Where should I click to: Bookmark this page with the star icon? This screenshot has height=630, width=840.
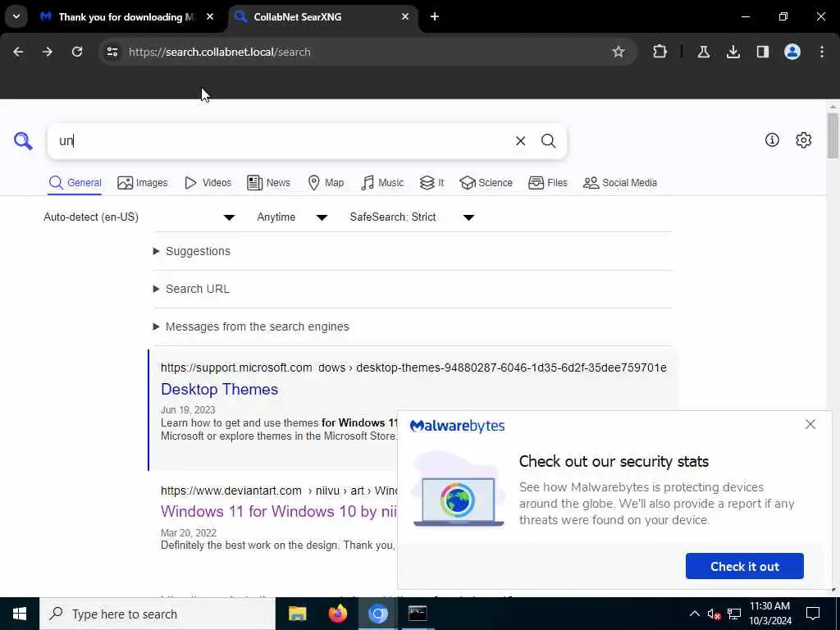tap(619, 52)
